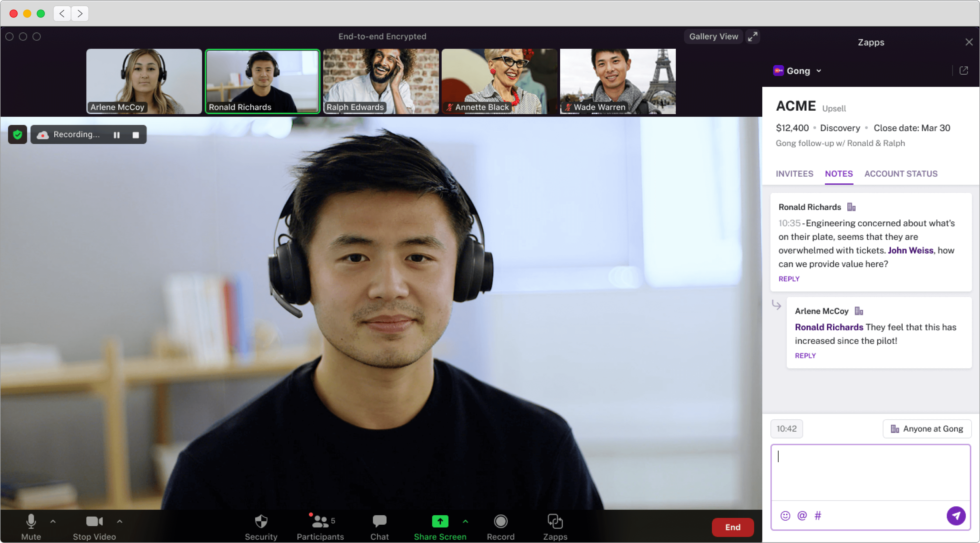The image size is (980, 543).
Task: Stop the camera video
Action: click(94, 527)
